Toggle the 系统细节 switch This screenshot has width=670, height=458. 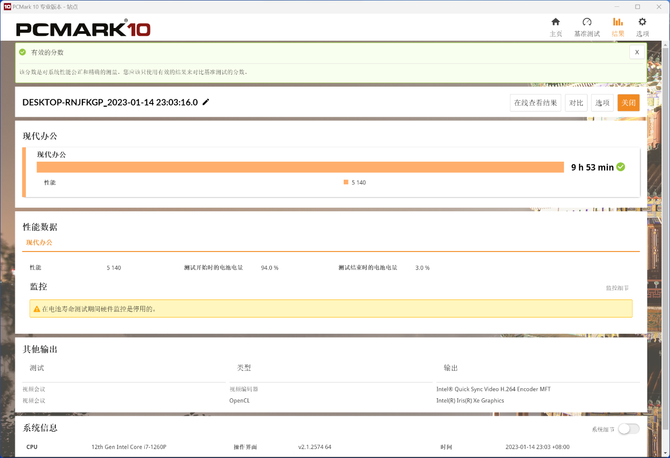click(x=629, y=429)
